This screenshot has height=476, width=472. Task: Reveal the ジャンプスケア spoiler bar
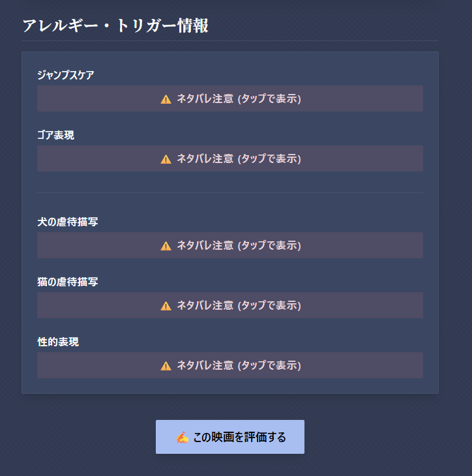pos(230,98)
